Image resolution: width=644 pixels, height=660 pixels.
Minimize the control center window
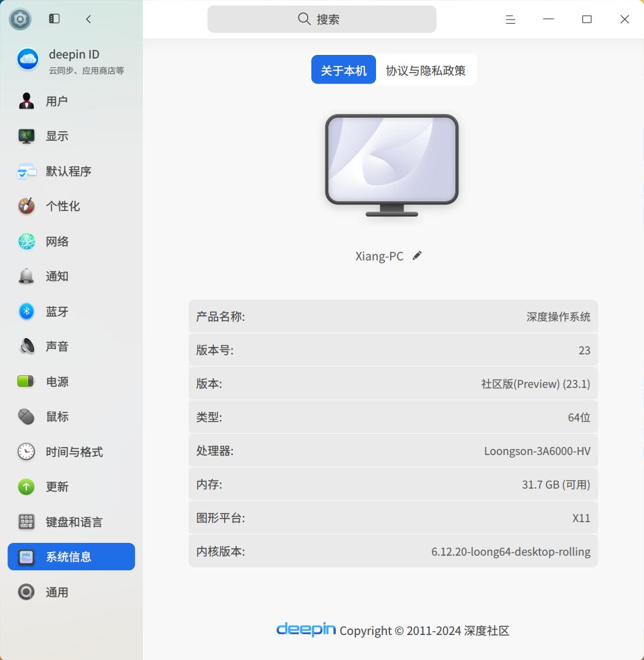pyautogui.click(x=548, y=19)
